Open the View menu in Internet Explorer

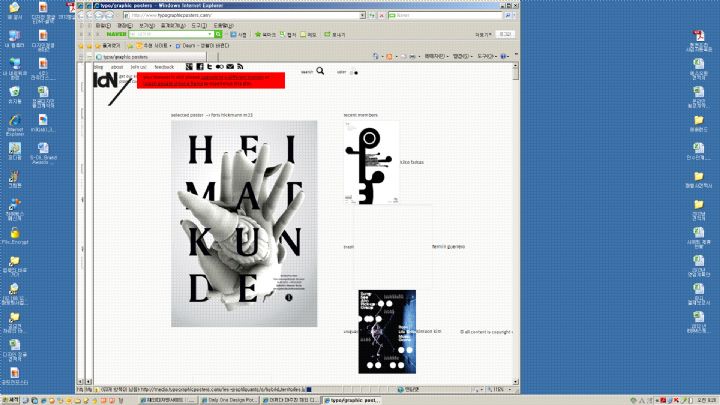pyautogui.click(x=147, y=26)
